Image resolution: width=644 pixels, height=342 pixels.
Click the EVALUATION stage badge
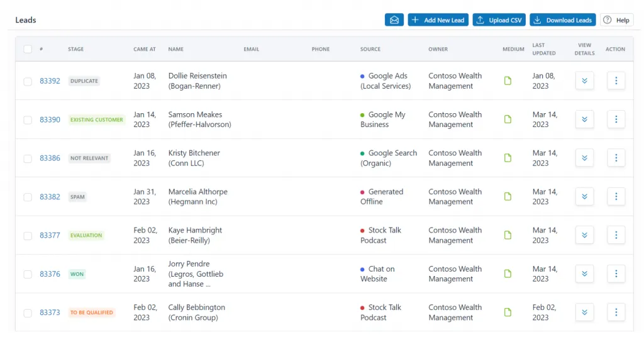(x=86, y=235)
